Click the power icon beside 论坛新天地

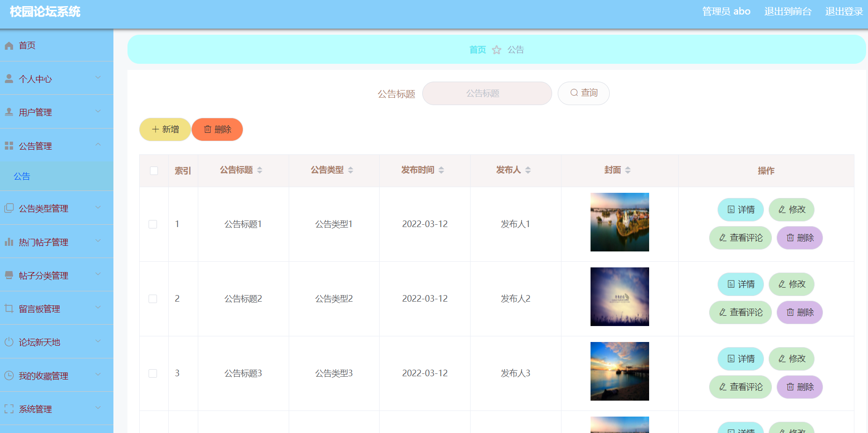coord(9,342)
